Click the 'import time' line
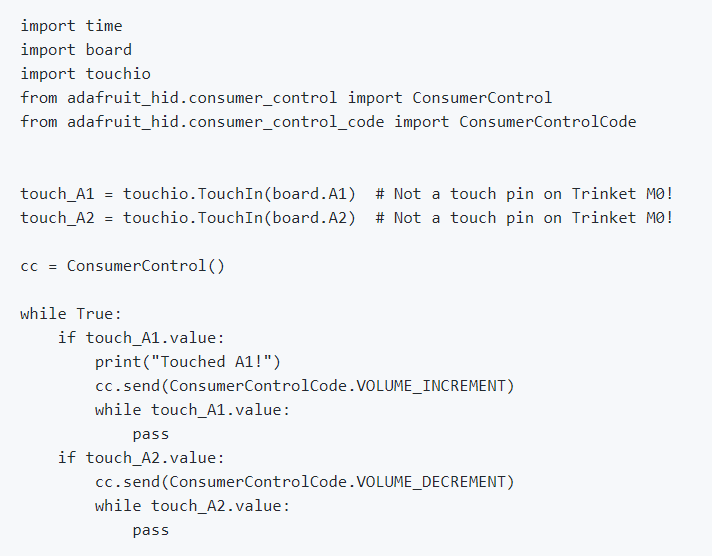 71,25
